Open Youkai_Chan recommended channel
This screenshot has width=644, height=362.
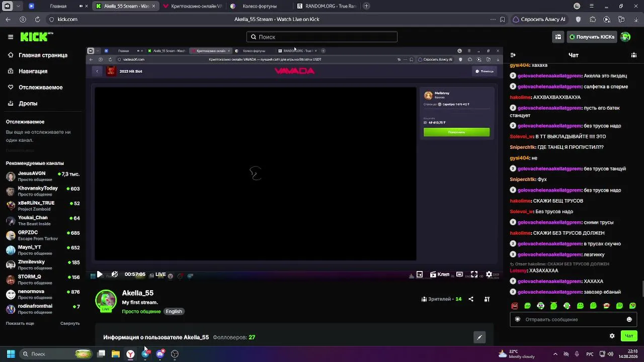tap(43, 221)
